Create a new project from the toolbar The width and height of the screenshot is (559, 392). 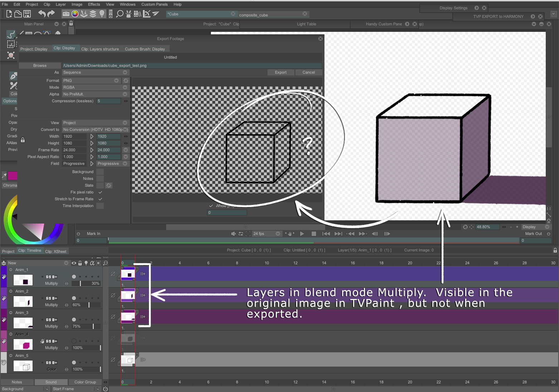[x=9, y=14]
